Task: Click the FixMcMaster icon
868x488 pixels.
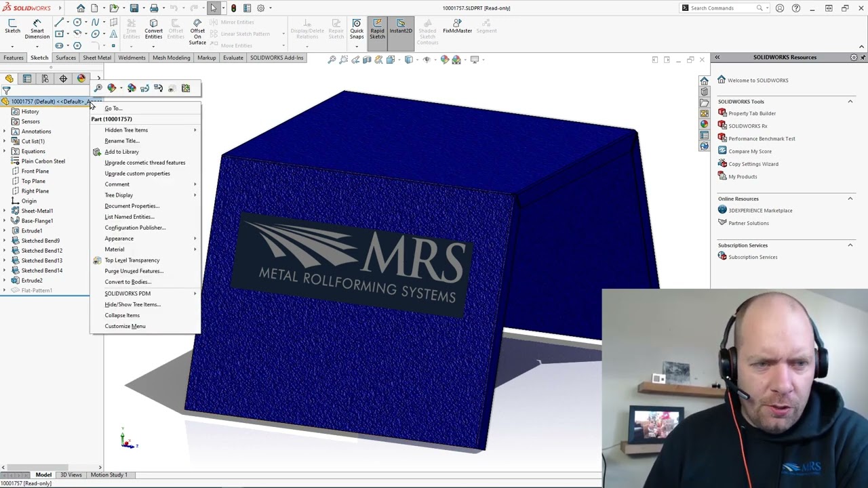Action: [457, 27]
